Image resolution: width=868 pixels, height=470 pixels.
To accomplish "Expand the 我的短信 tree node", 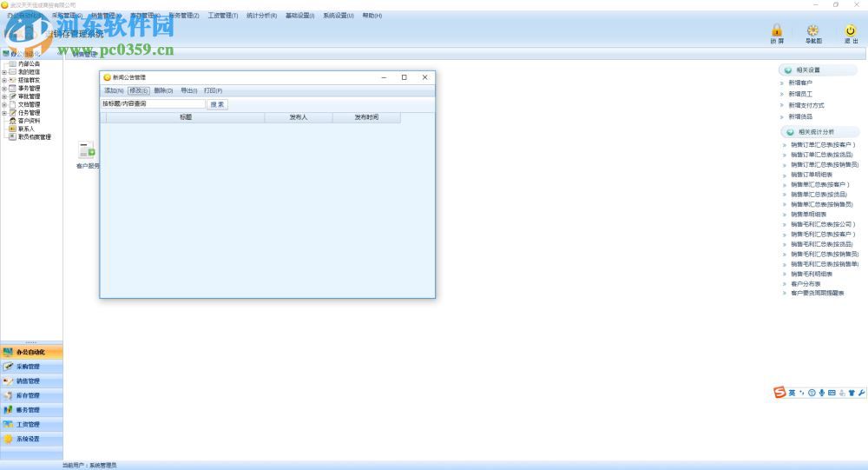I will pos(4,72).
